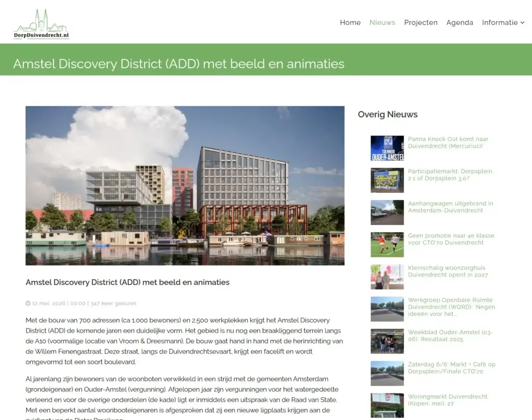Go to the Nieuws page

tap(382, 22)
